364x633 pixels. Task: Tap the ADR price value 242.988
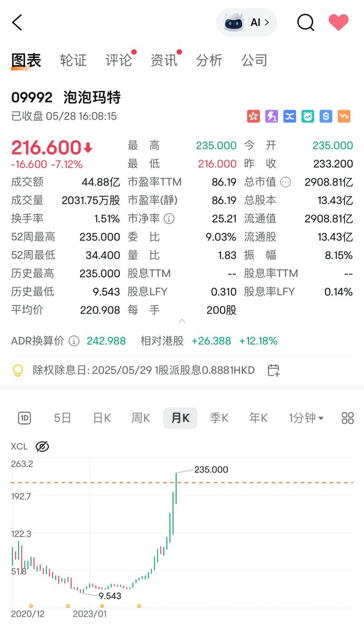click(x=106, y=341)
